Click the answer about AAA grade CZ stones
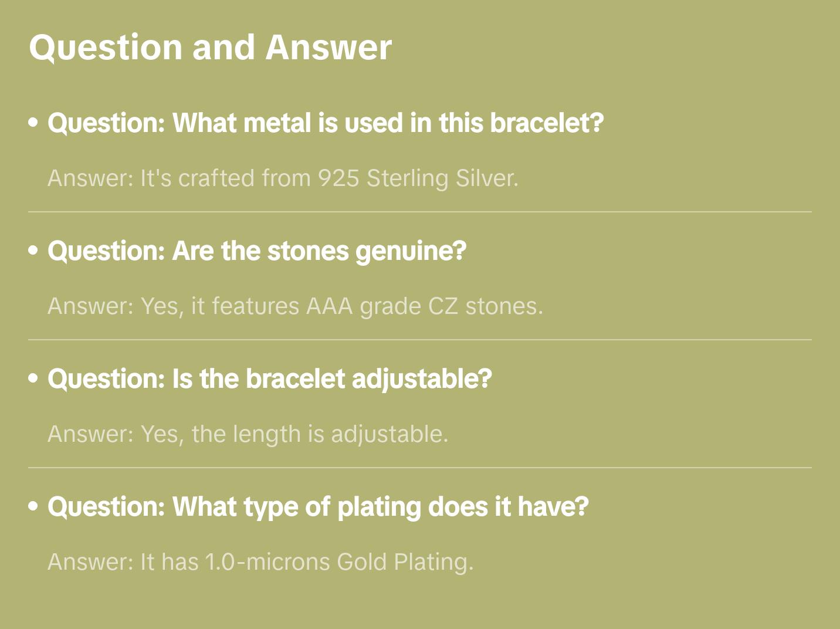Viewport: 840px width, 629px height. coord(295,306)
